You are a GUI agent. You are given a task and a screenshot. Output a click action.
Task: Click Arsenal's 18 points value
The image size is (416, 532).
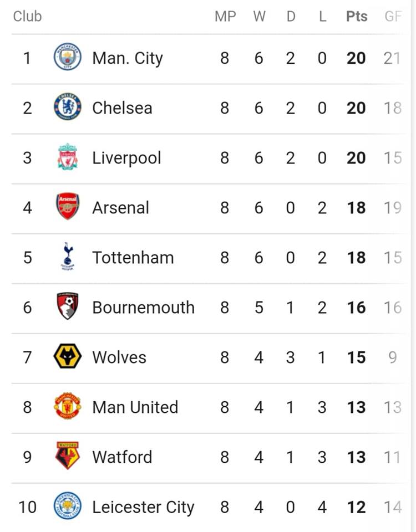356,208
